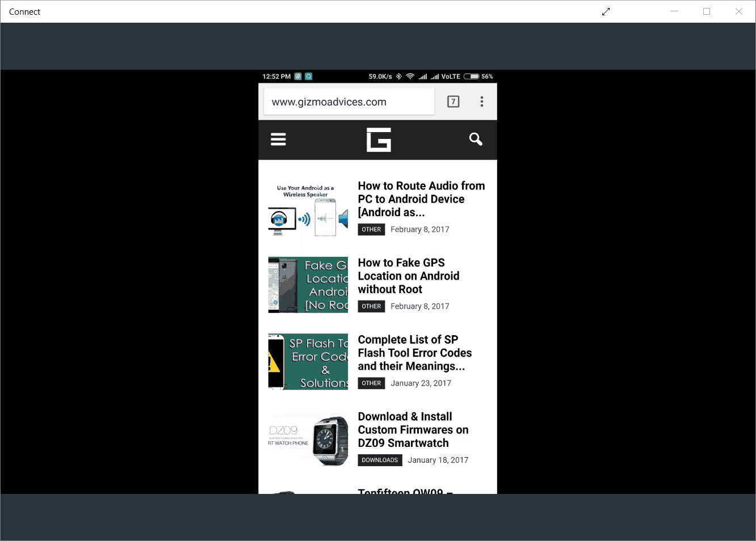Click the Wi-Fi icon in phone status bar
The height and width of the screenshot is (541, 756).
coord(410,77)
